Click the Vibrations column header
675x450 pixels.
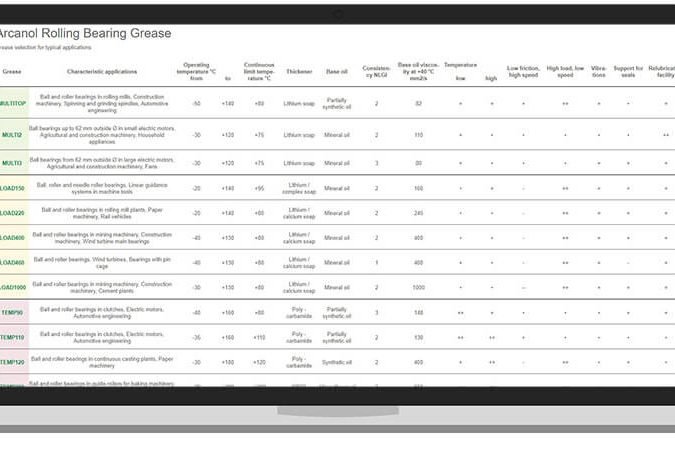[598, 71]
